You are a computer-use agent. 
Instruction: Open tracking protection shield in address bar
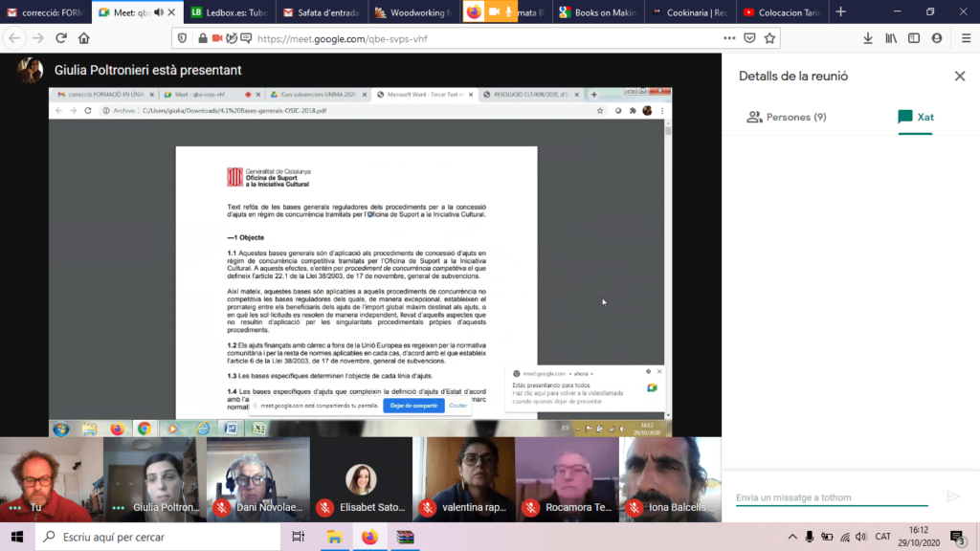click(x=182, y=38)
